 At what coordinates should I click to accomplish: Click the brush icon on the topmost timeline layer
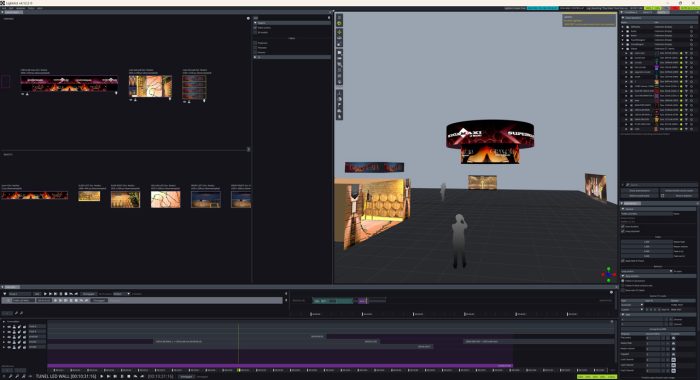tap(19, 326)
